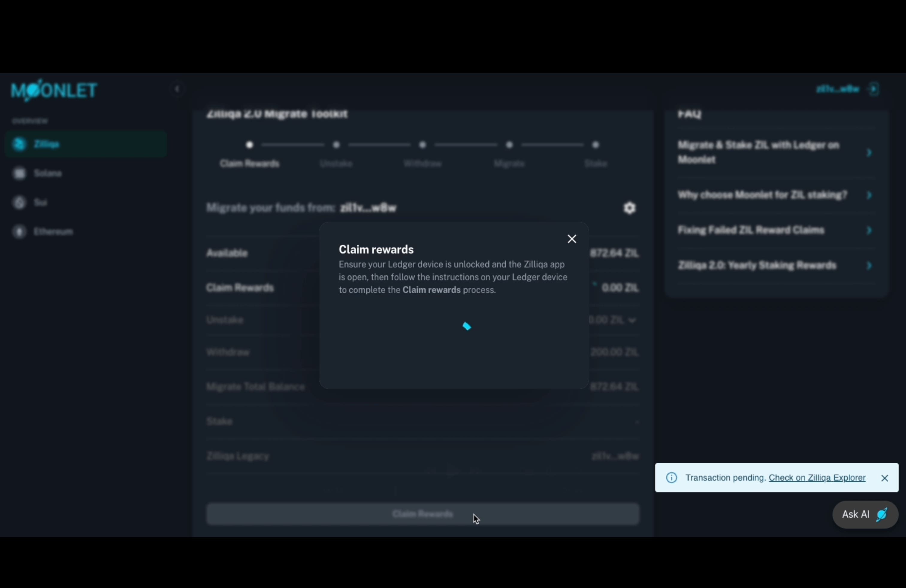Click the bottom Claim Rewards button

422,514
